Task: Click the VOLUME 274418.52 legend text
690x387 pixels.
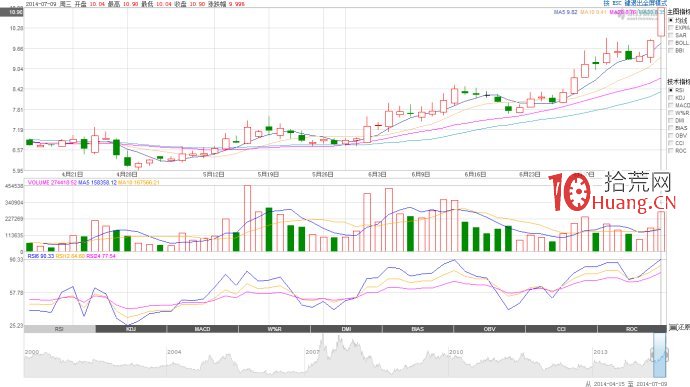Action: 52,182
